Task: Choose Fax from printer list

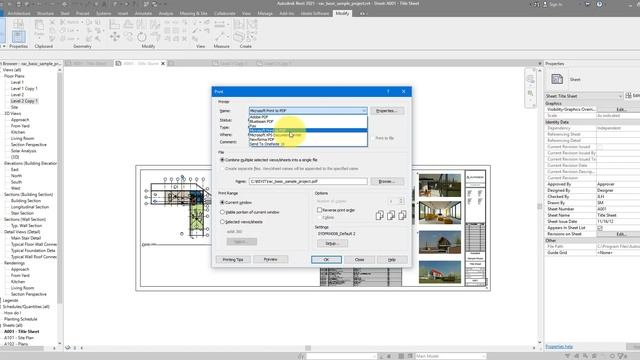Action: pos(308,126)
